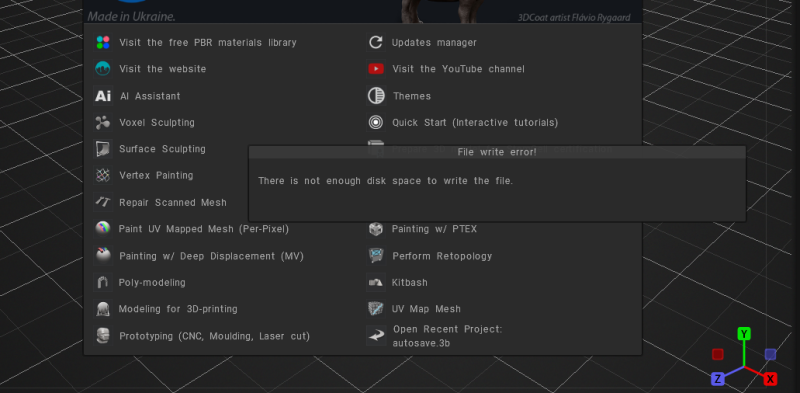The width and height of the screenshot is (800, 393).
Task: Click the Themes half-circle icon
Action: pos(376,96)
